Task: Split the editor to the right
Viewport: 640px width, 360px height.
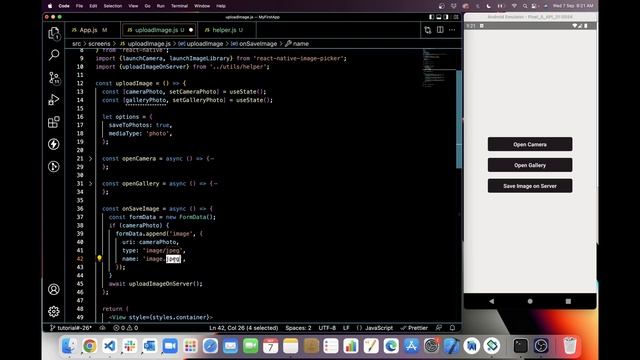Action: 440,30
